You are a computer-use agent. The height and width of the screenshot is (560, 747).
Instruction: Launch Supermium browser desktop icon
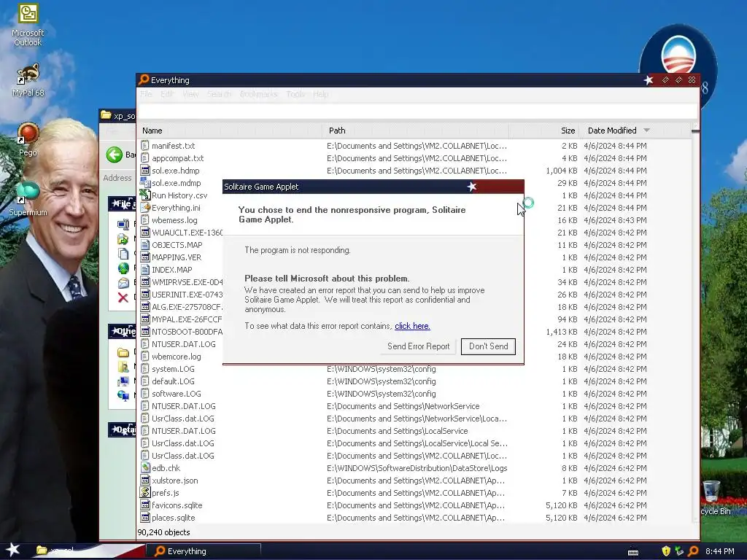pos(28,199)
